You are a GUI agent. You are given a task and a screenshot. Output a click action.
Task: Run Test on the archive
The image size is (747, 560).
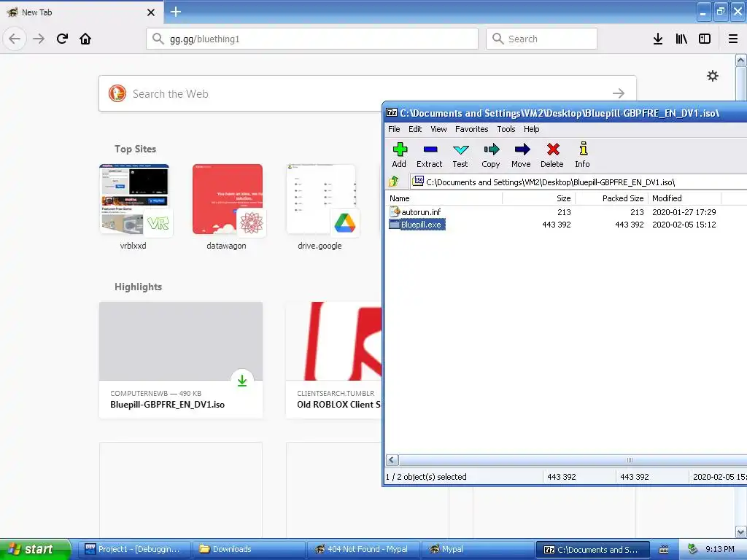click(460, 155)
